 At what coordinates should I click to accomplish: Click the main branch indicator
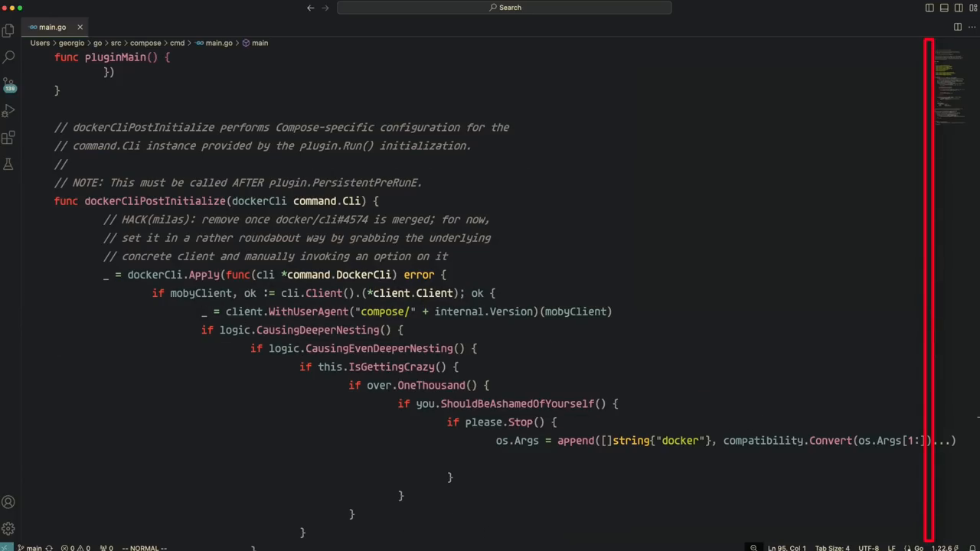(x=29, y=548)
